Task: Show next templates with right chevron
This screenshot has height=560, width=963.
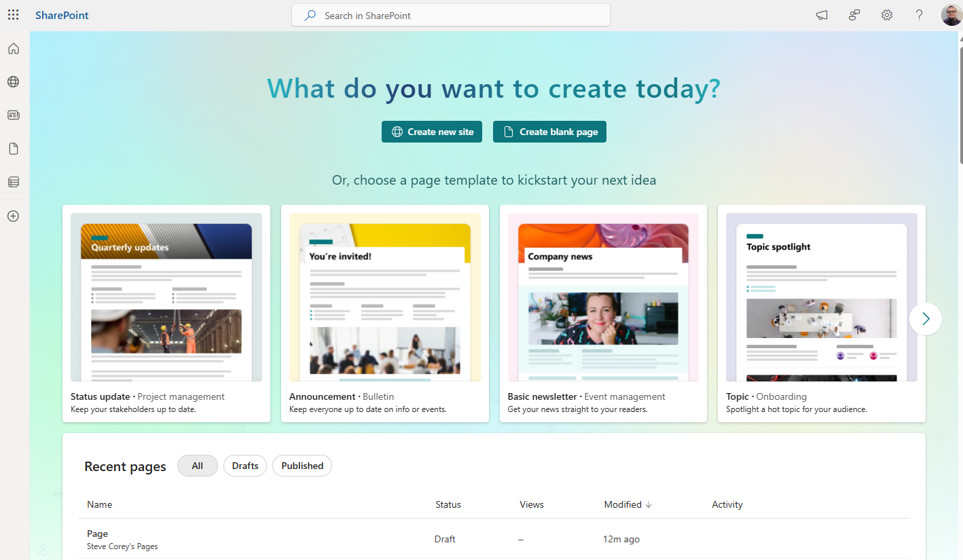Action: 925,318
